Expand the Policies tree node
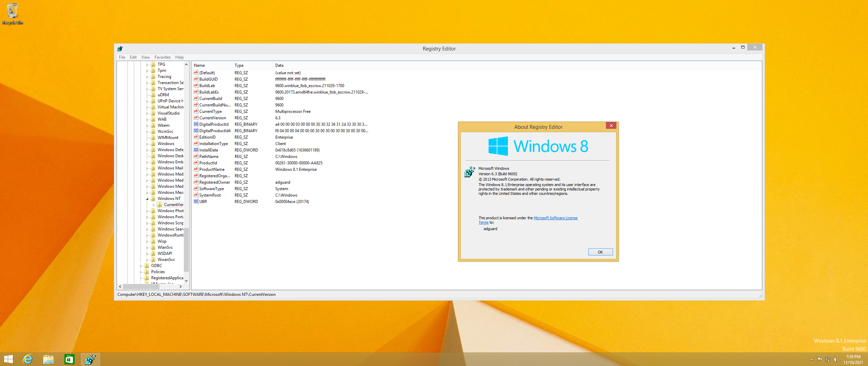 click(x=141, y=272)
